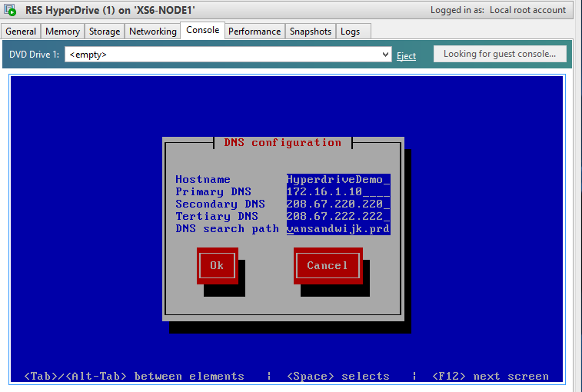This screenshot has height=392, width=582.
Task: Select the Secondary DNS field 208.67.220.220
Action: [338, 204]
